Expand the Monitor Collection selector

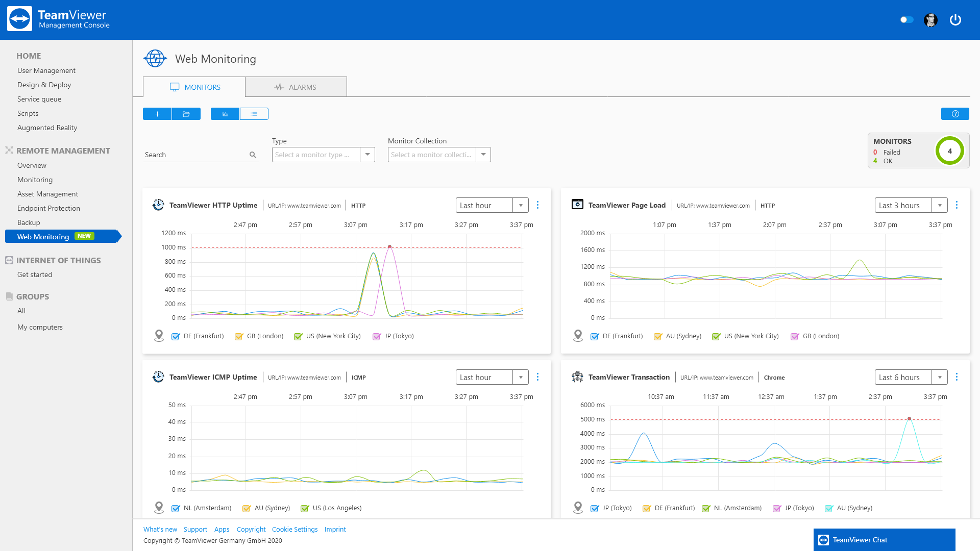tap(483, 154)
